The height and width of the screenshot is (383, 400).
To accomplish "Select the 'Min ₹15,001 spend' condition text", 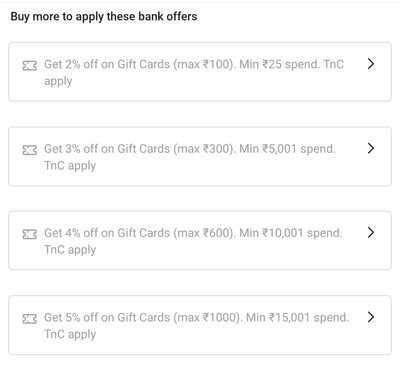I will pos(297,317).
